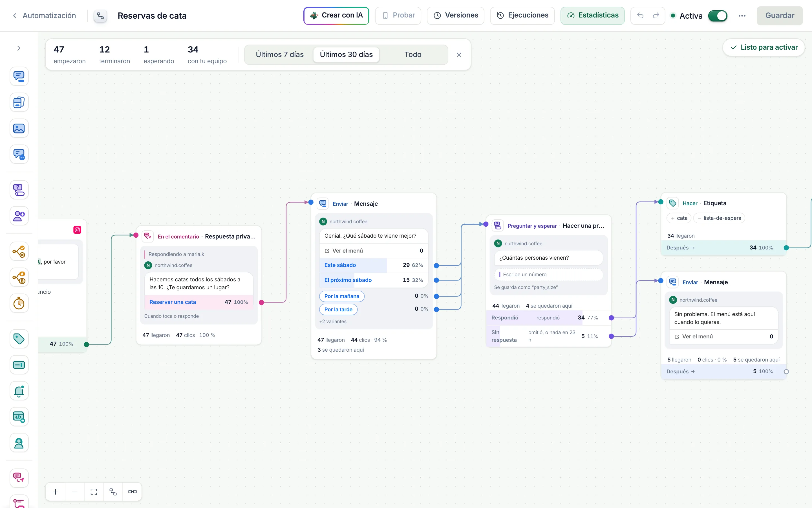Screen dimensions: 812x508
Task: Redo the last change
Action: click(656, 16)
